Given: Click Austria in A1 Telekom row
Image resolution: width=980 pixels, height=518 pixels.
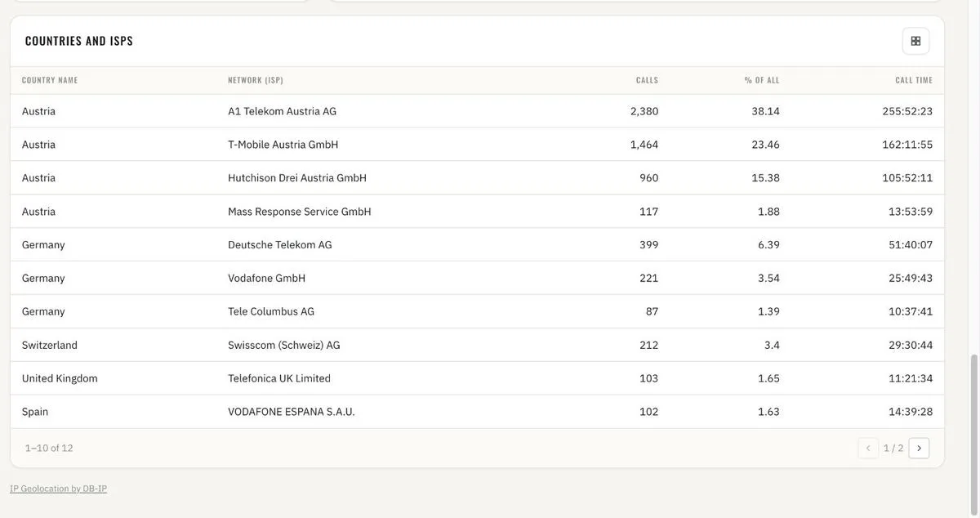Looking at the screenshot, I should pyautogui.click(x=38, y=111).
